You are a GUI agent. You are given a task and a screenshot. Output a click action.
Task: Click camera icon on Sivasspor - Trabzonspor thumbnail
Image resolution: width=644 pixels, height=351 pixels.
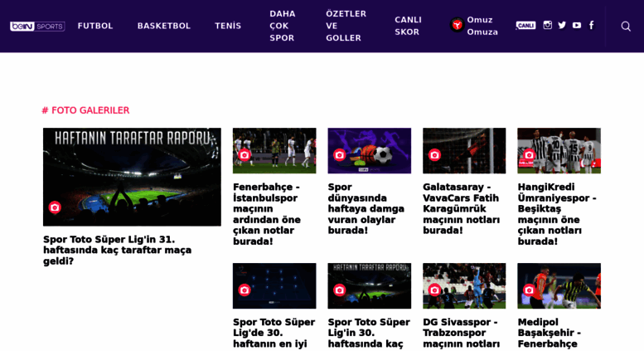coord(434,290)
